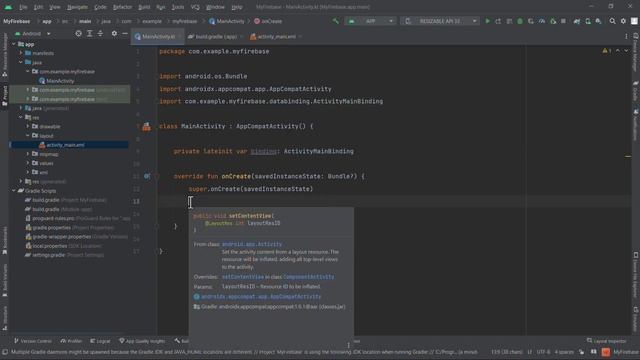Click the Debug app bug icon
640x360 pixels.
[520, 21]
